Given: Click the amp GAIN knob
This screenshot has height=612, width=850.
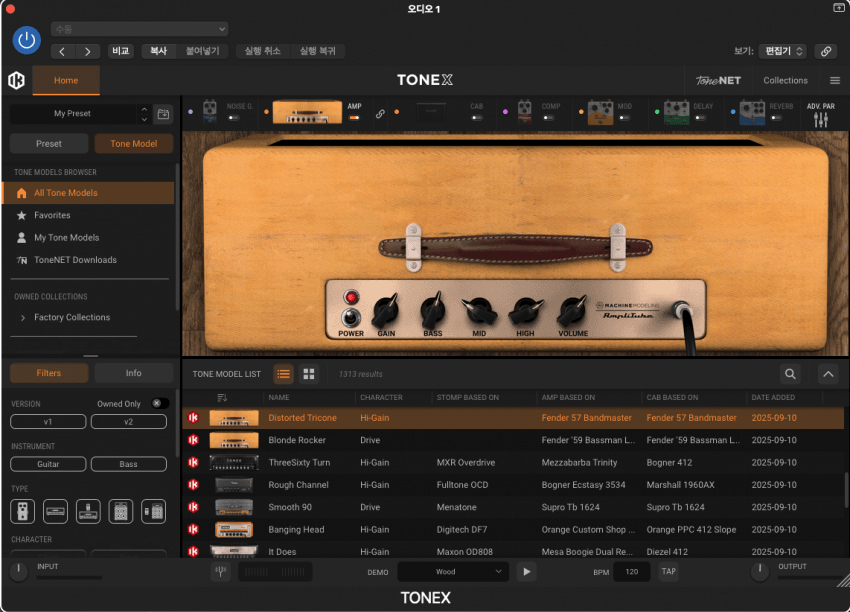Looking at the screenshot, I should coord(386,311).
